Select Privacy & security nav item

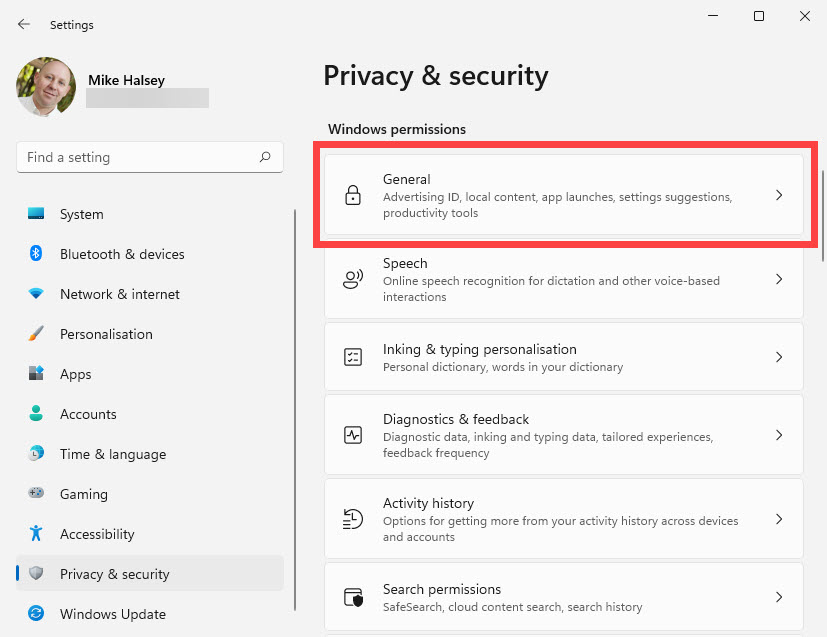[150, 573]
